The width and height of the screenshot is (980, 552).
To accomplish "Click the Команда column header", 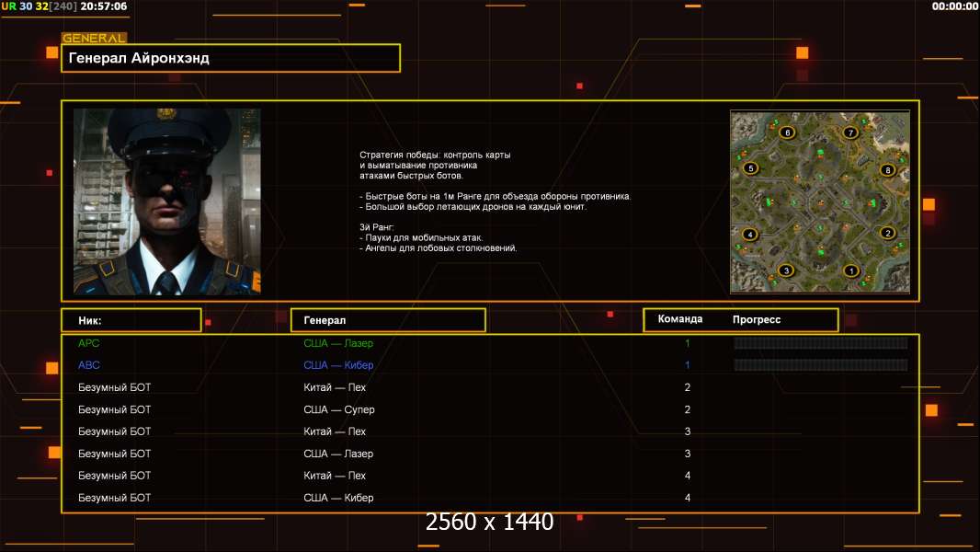I will point(680,319).
